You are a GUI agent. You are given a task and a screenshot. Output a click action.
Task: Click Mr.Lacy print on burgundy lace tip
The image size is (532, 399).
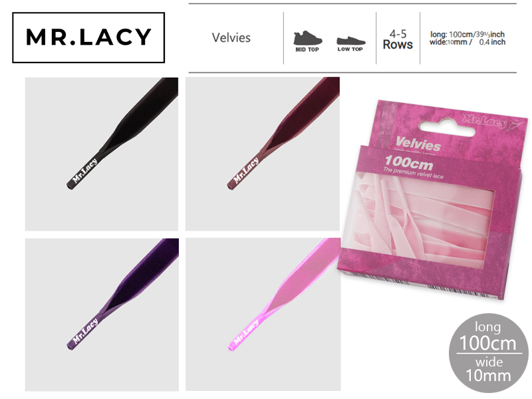tap(246, 171)
